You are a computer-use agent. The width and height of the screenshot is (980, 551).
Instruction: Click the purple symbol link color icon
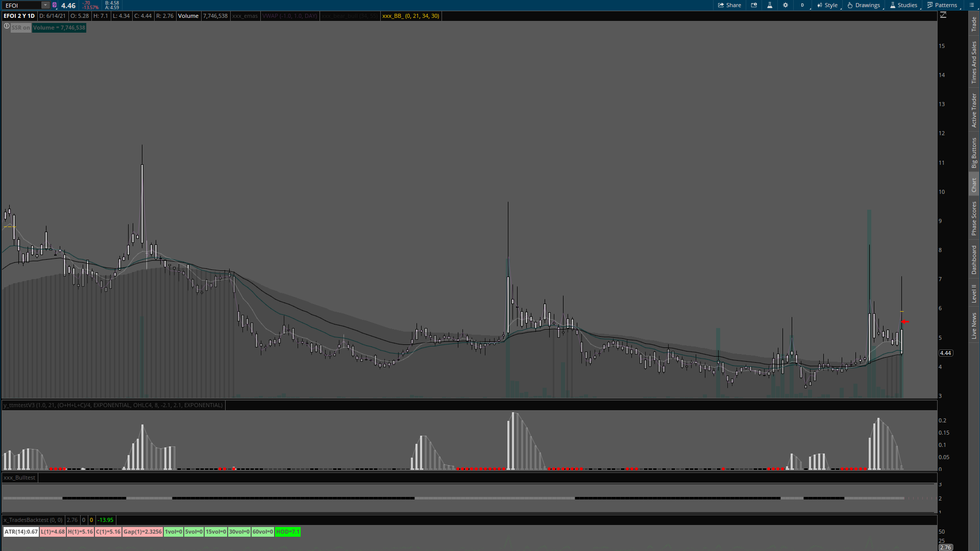pyautogui.click(x=55, y=5)
